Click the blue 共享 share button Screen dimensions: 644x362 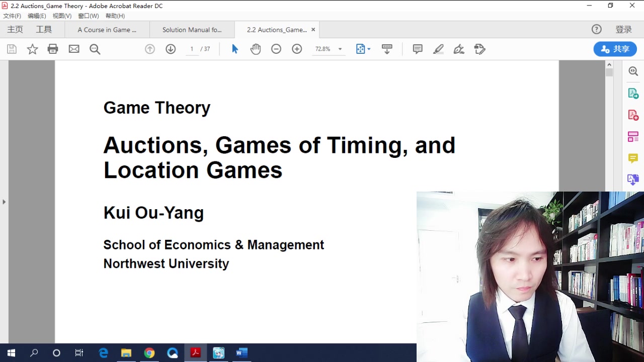[615, 49]
